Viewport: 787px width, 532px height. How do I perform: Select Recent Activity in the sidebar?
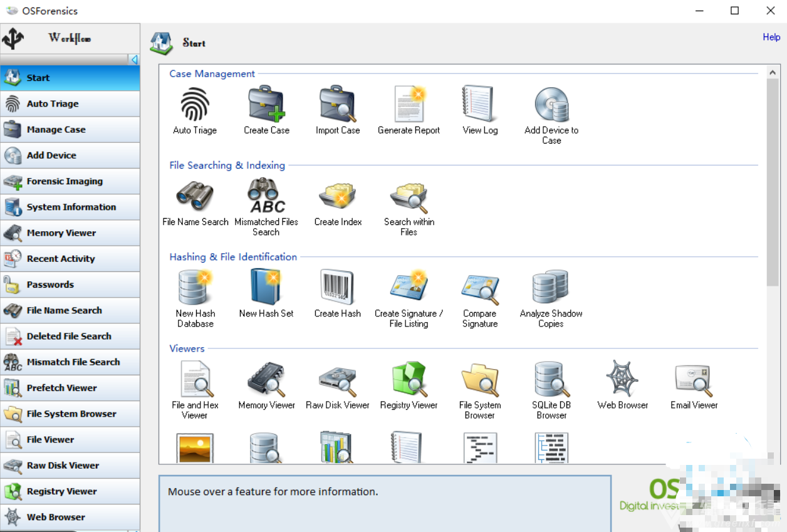pyautogui.click(x=70, y=258)
